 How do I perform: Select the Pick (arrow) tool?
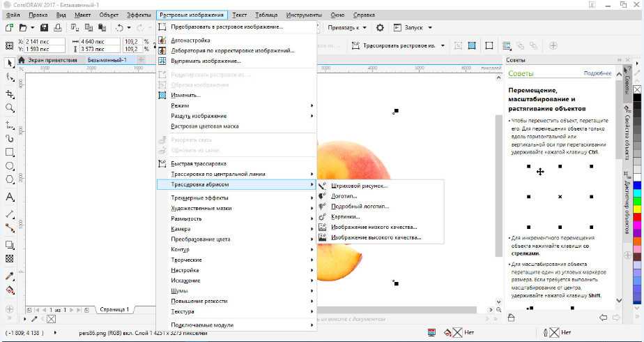pyautogui.click(x=10, y=64)
